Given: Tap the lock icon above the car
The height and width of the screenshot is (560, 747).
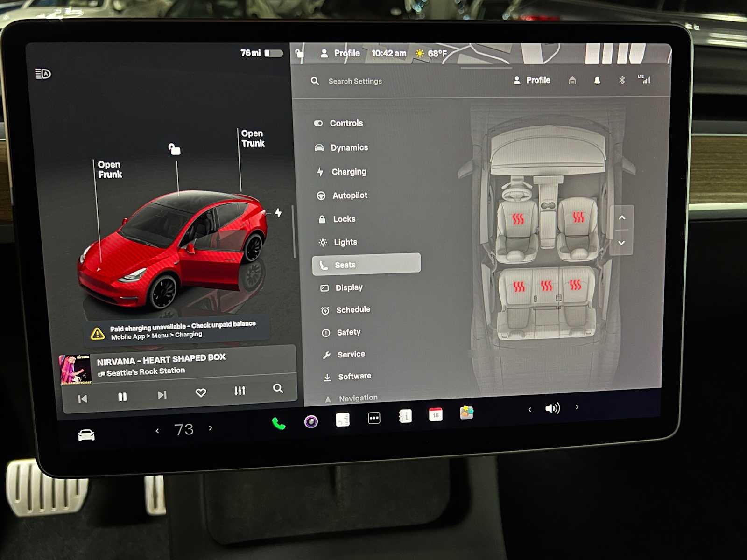Looking at the screenshot, I should click(174, 149).
